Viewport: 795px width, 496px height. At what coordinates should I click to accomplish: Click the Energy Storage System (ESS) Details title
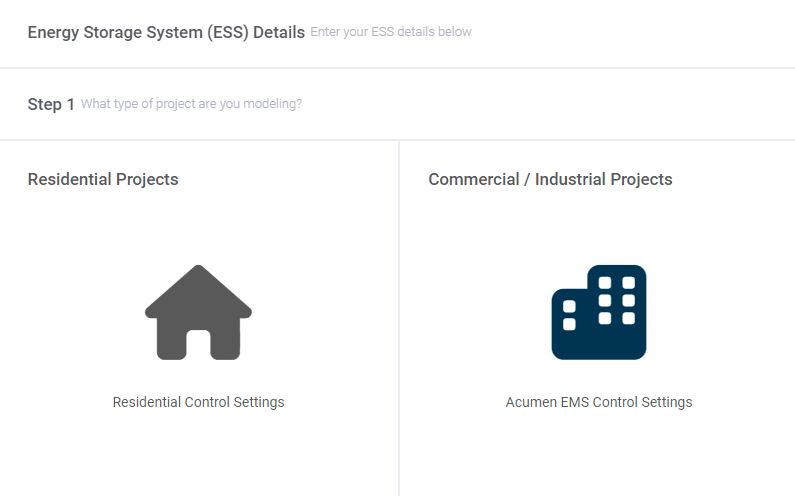coord(166,32)
